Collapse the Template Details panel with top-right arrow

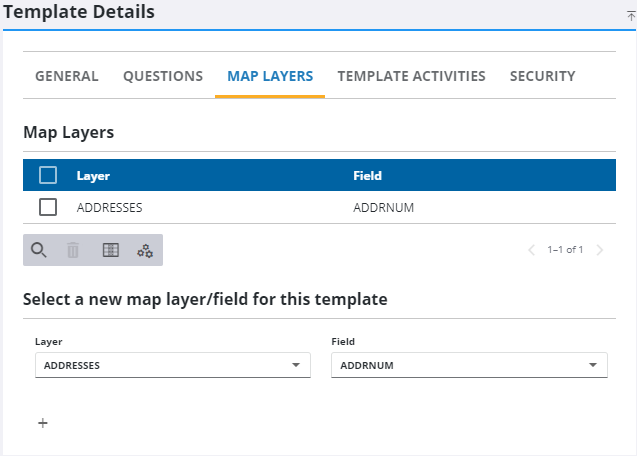click(630, 15)
